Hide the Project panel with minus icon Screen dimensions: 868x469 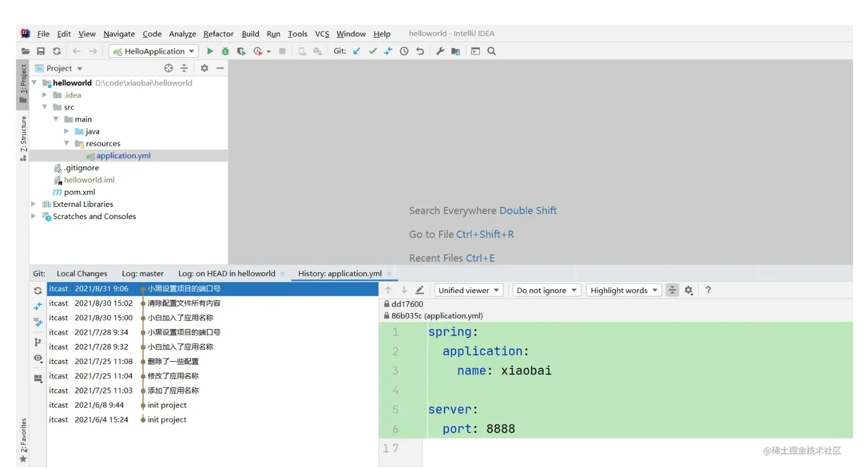click(x=220, y=68)
